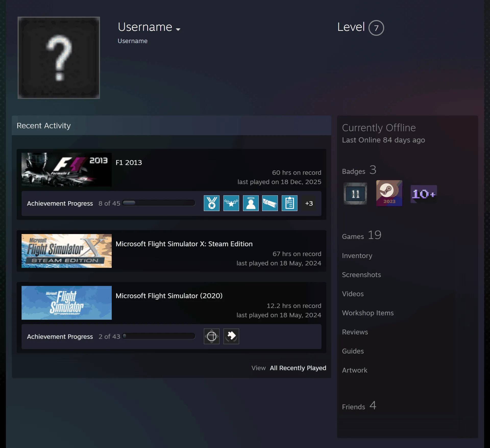
Task: Click the '8 of 45' achievement count
Action: [109, 203]
